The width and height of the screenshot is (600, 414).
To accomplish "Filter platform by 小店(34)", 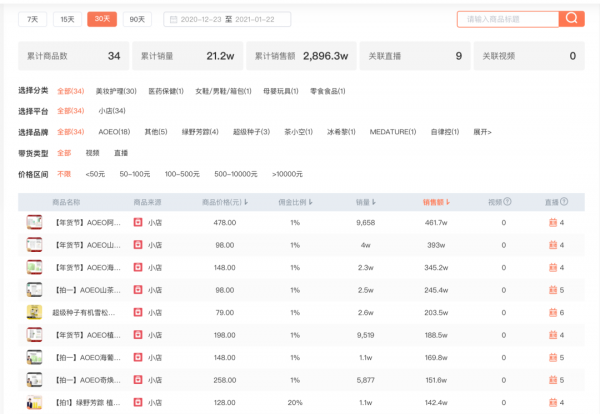I will 112,111.
